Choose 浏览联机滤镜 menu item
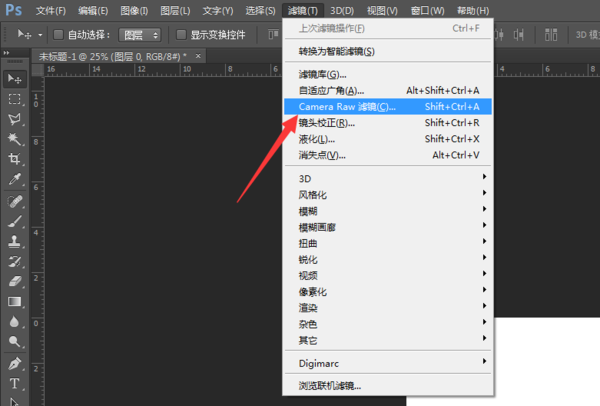Viewport: 600px width, 406px height. [388, 386]
